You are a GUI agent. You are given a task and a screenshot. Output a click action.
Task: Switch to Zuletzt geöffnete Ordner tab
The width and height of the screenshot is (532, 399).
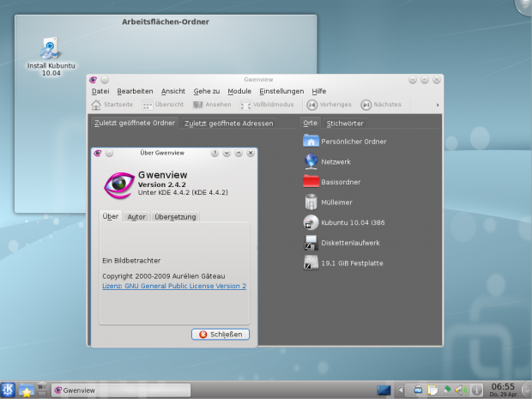[135, 123]
